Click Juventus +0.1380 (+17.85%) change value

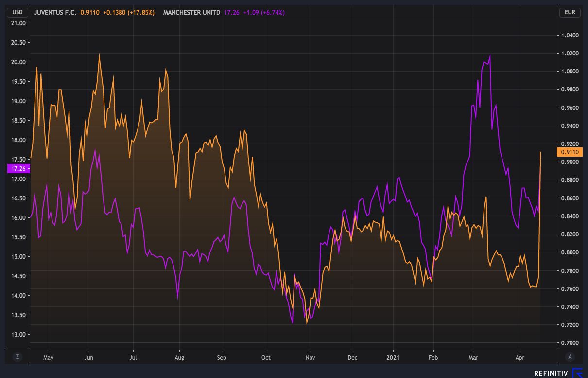pyautogui.click(x=129, y=12)
